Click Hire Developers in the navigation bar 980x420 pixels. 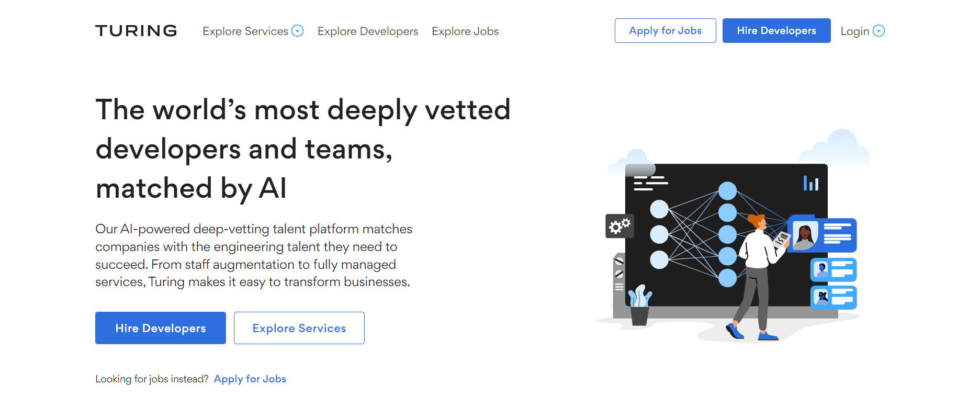click(x=776, y=31)
